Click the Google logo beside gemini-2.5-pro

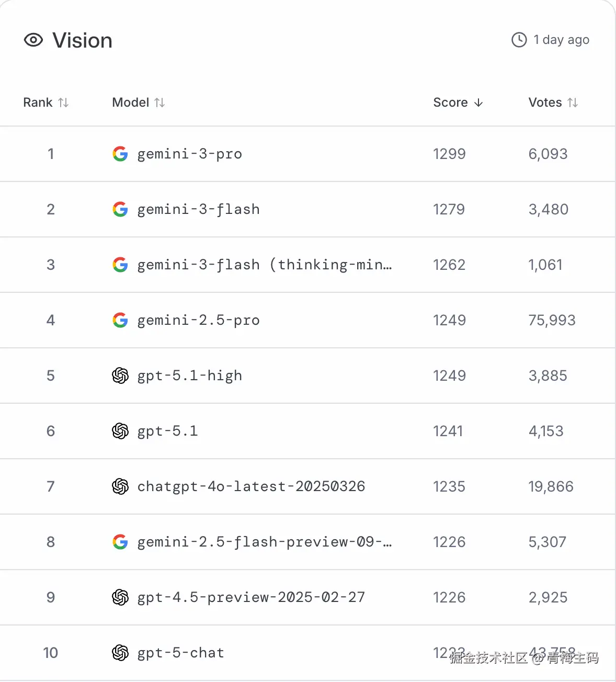point(120,320)
